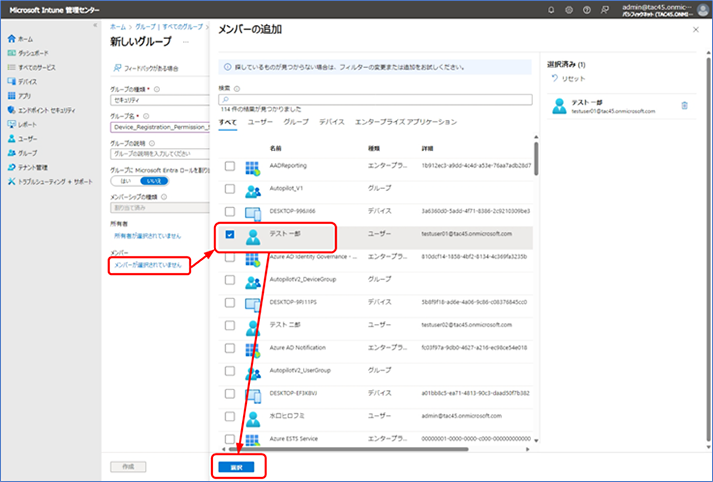Click the リセット undo icon
Viewport: 713px width, 482px height.
click(554, 78)
